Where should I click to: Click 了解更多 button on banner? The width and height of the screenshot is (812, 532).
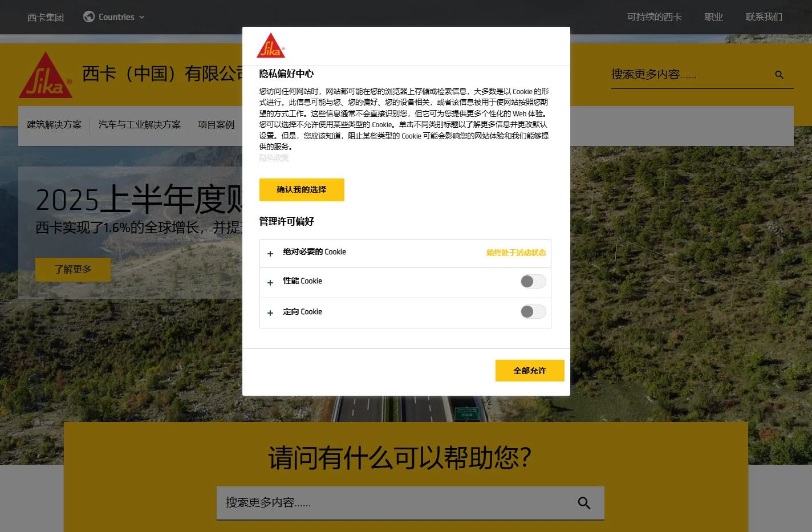[x=73, y=269]
